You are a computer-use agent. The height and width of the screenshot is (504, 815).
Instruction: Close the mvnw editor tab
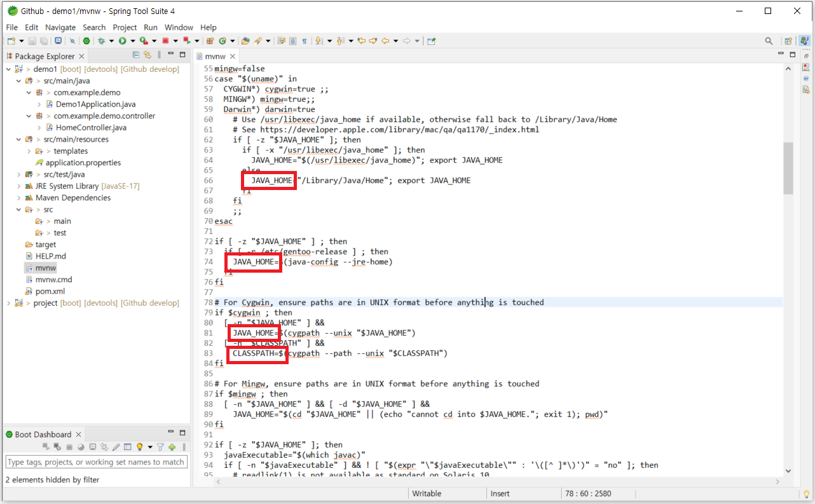233,57
